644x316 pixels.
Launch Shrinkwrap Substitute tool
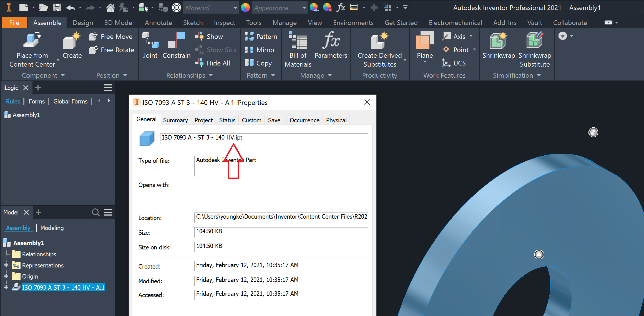point(535,50)
